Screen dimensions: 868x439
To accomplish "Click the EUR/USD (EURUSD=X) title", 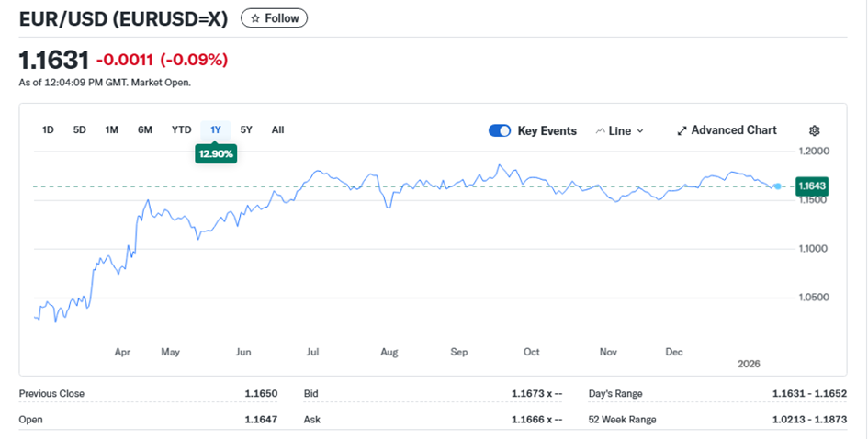I will (x=123, y=18).
